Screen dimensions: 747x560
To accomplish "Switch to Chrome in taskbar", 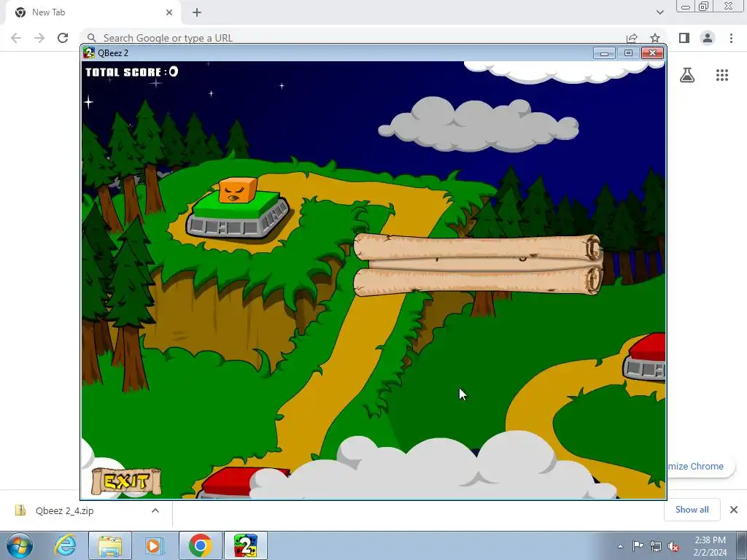I will point(200,545).
